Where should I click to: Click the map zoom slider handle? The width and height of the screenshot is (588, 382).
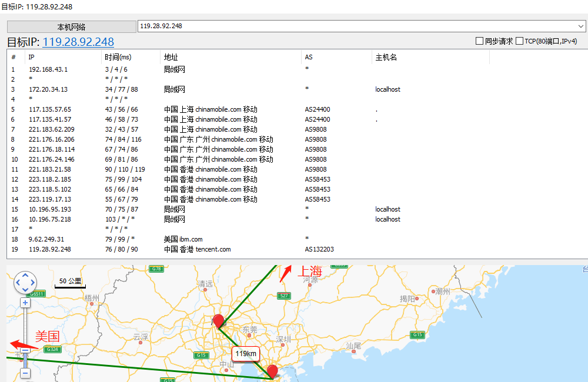[25, 350]
